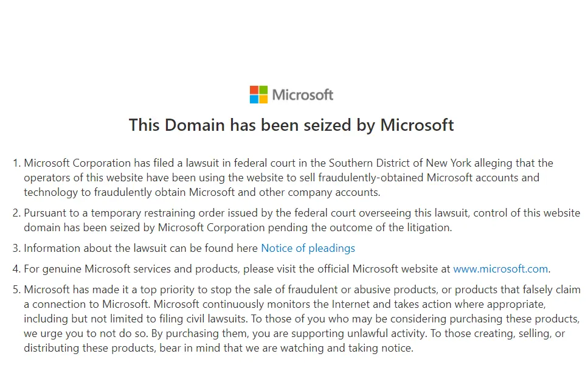Screen dimensions: 588x379
Task: Open the Notice of pleadings link
Action: (x=308, y=248)
